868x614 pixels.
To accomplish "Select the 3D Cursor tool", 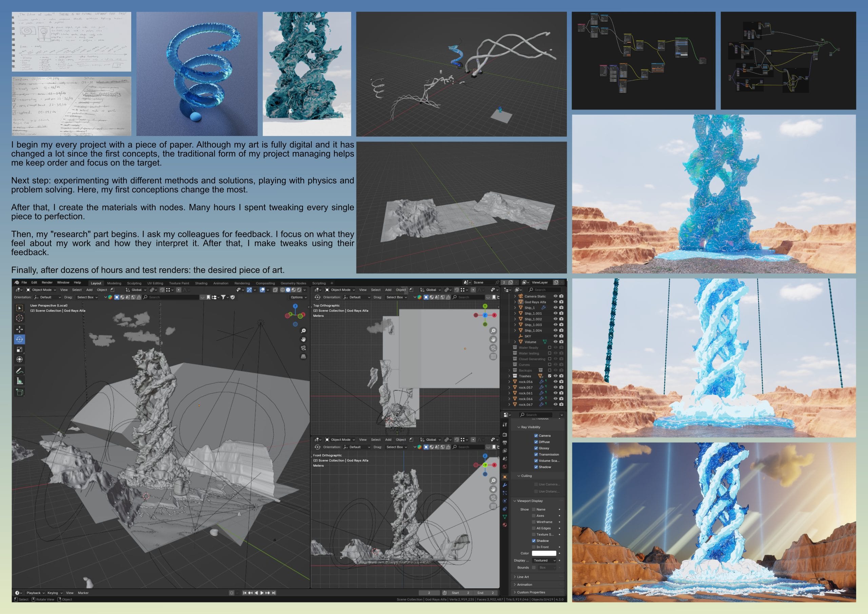I will 20,318.
